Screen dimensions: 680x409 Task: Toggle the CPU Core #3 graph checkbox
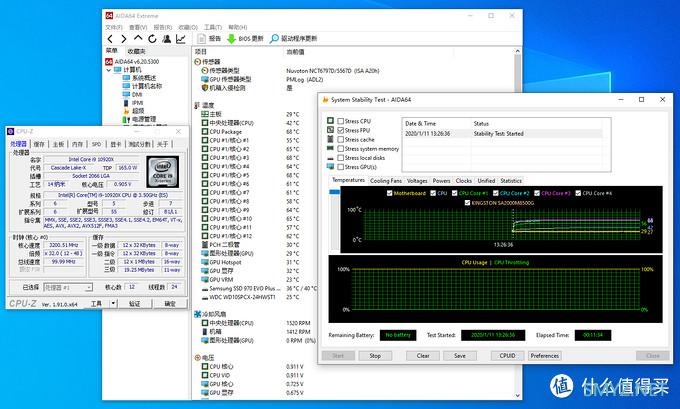coord(537,193)
